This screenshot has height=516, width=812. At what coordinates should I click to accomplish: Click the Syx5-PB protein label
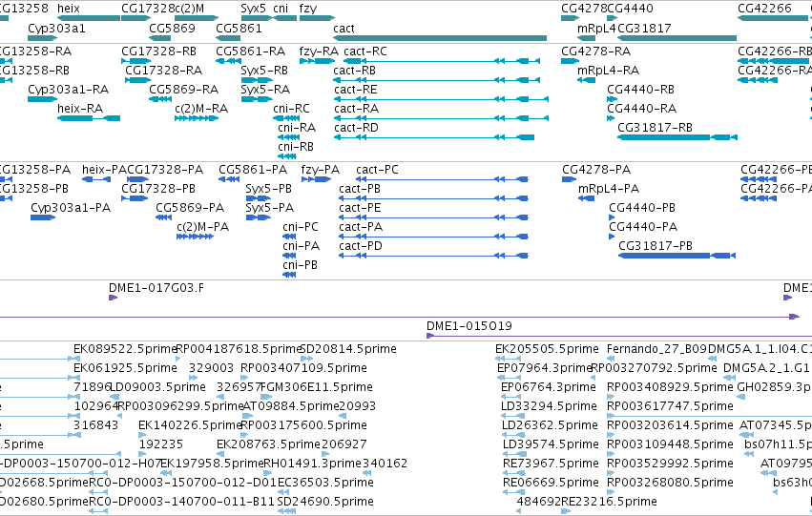coord(269,189)
